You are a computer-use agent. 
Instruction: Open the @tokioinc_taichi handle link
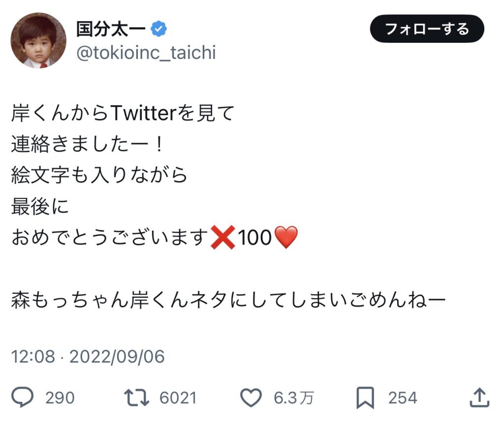coord(146,53)
